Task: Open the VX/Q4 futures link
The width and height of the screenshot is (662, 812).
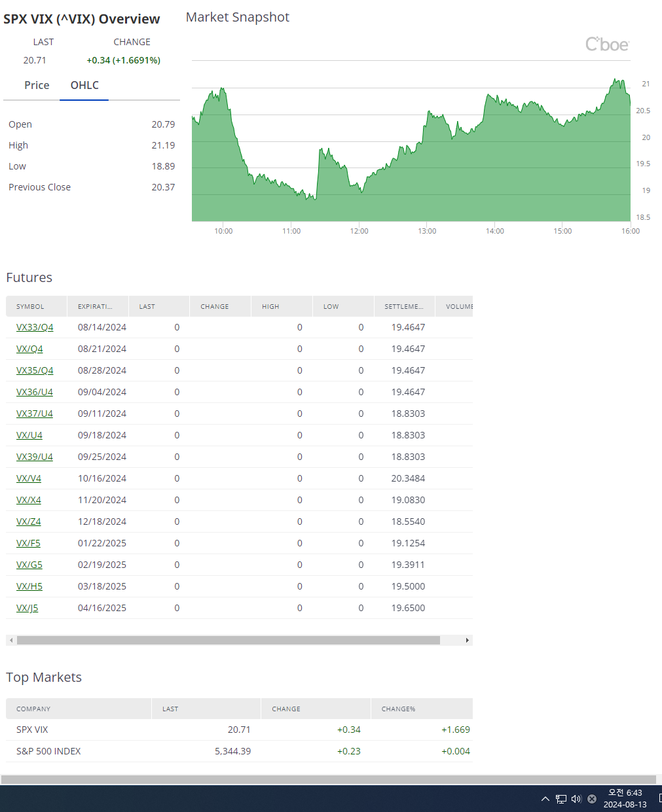Action: point(29,349)
